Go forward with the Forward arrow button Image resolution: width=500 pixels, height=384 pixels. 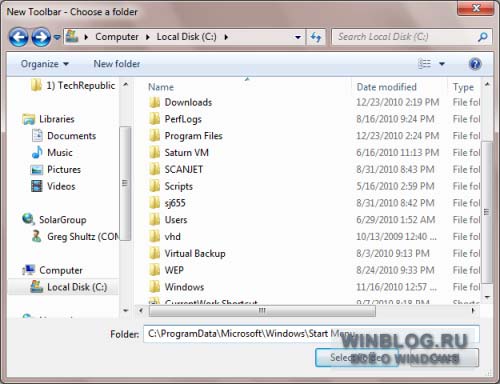(41, 37)
